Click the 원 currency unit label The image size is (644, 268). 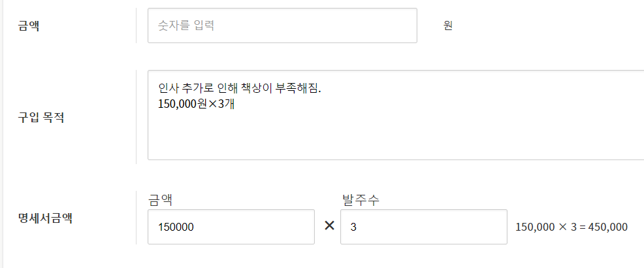point(448,26)
